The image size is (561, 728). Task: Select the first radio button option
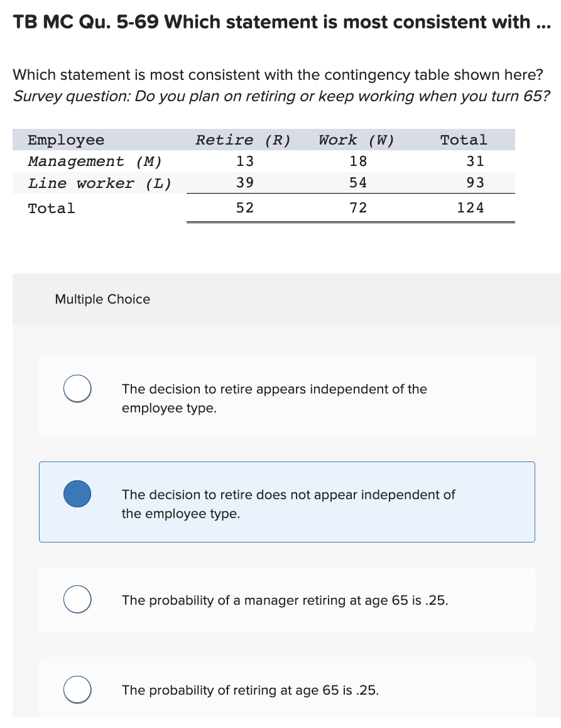pos(77,388)
